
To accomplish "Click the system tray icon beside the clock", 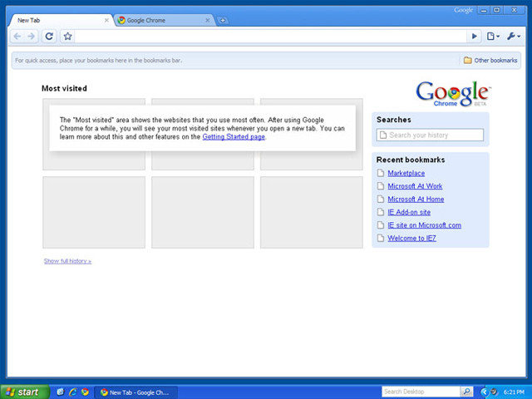I will pyautogui.click(x=494, y=392).
